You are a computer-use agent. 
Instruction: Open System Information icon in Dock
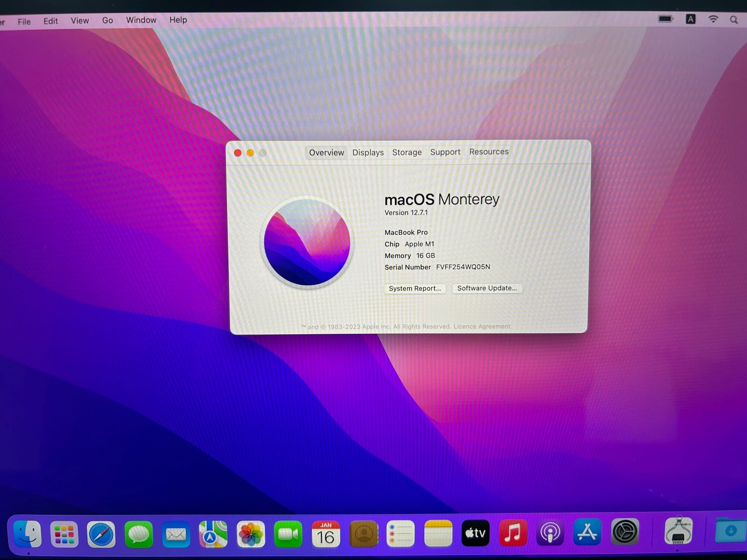pos(678,530)
